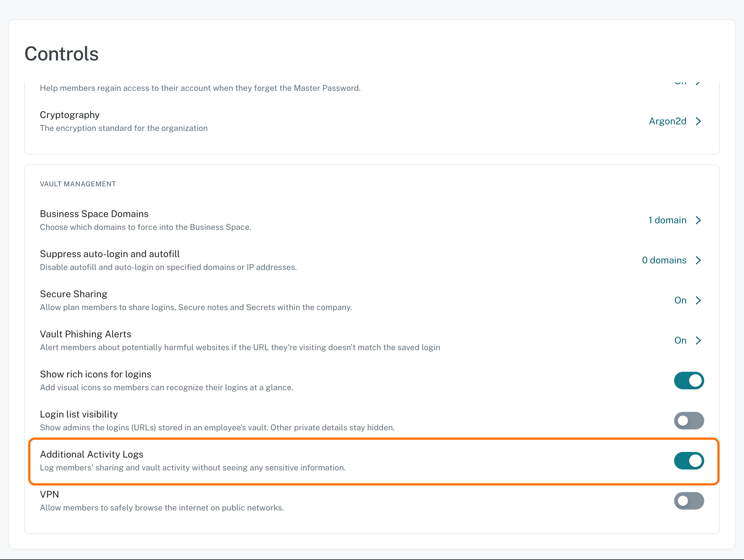Click the 0 domains link

click(x=664, y=260)
